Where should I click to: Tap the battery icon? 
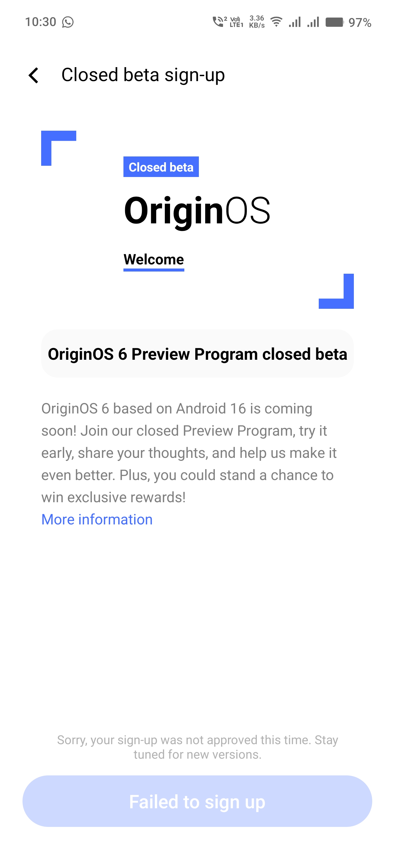click(334, 22)
